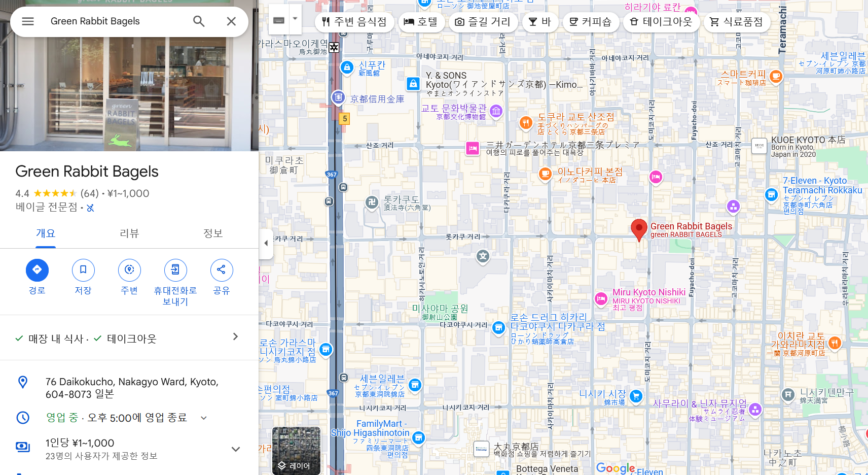Viewport: 868px width, 475px height.
Task: Filter map by 즐길 거리
Action: pos(483,22)
